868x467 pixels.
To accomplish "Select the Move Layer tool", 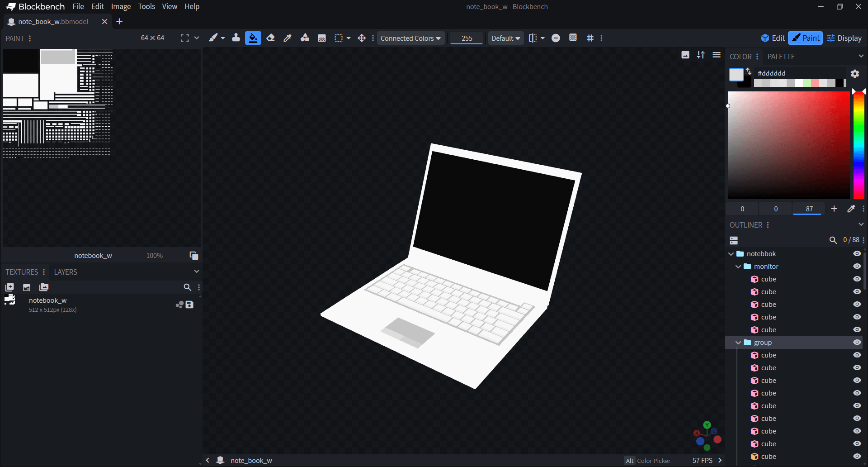I will 362,38.
